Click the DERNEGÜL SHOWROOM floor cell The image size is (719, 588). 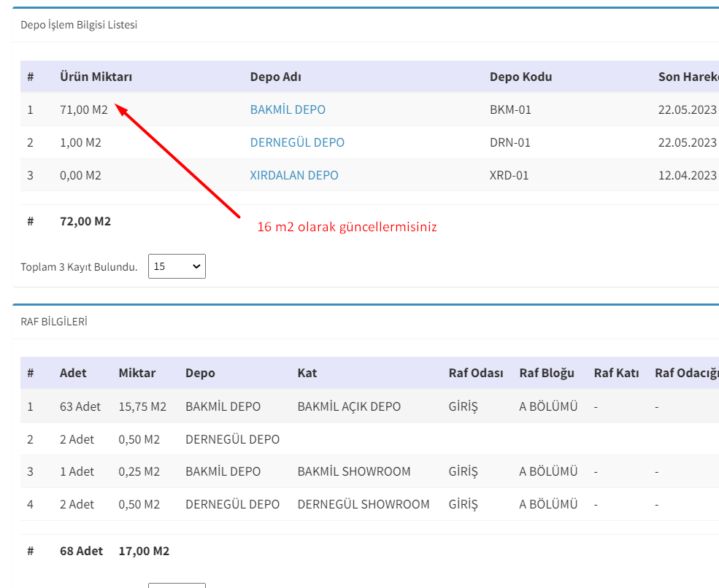[364, 505]
